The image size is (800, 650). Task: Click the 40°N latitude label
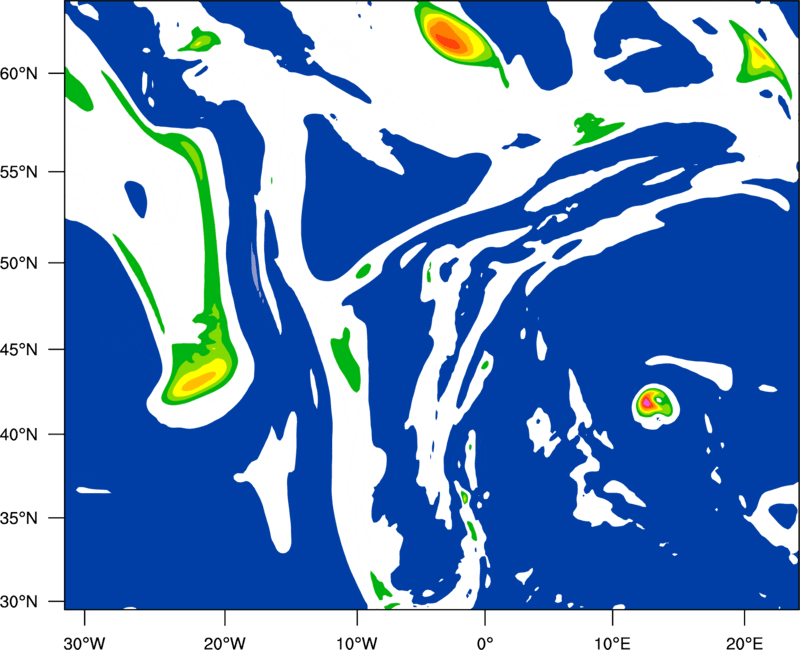[19, 435]
